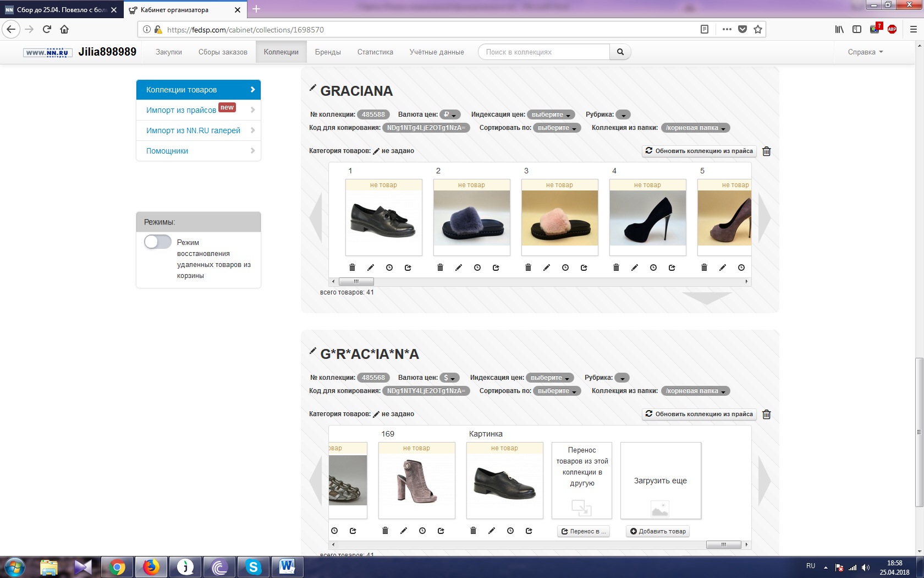Click Обновить коллекцию из прайса for GRACIANA
The image size is (924, 578).
point(699,151)
